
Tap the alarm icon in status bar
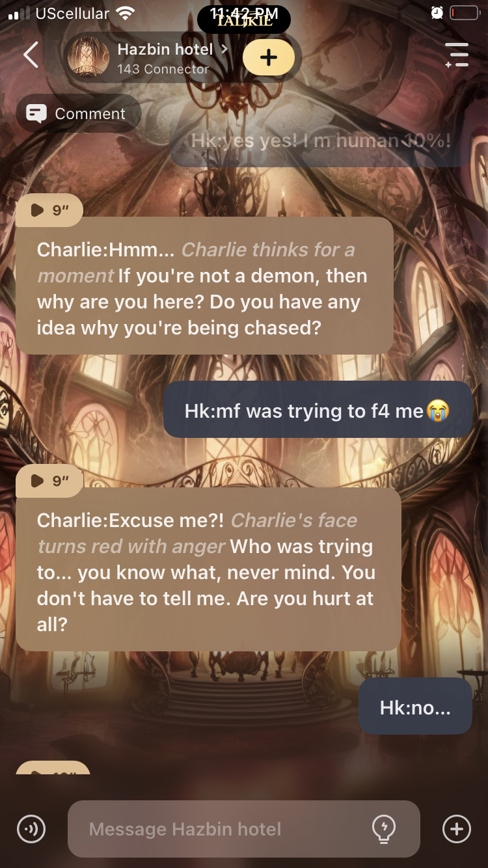[x=437, y=13]
